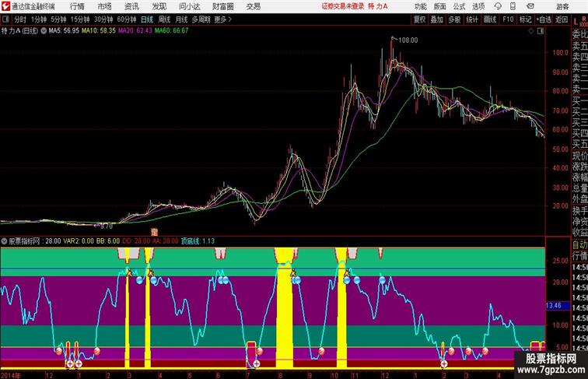Click the 2014年 timeline label
Viewport: 588px width, 379px height.
[11, 375]
